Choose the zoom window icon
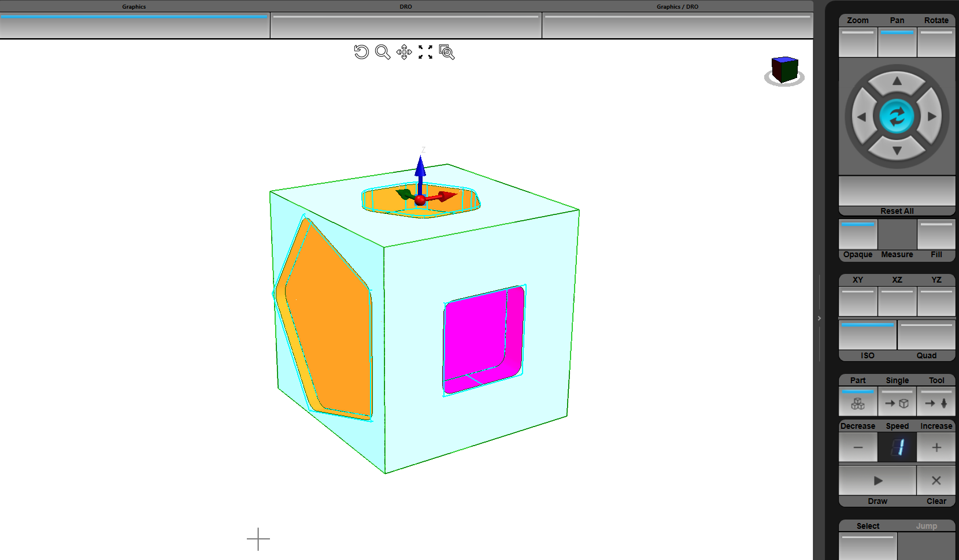Screen dimensions: 959x560 447,52
